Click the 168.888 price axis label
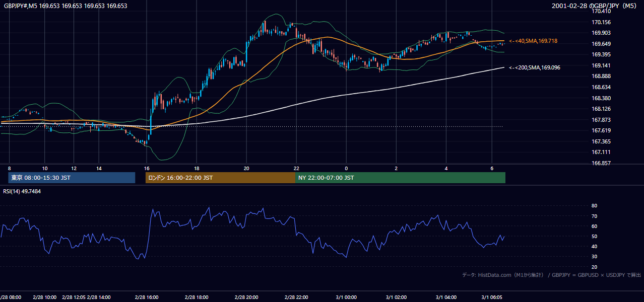This screenshot has width=644, height=302. pos(600,76)
